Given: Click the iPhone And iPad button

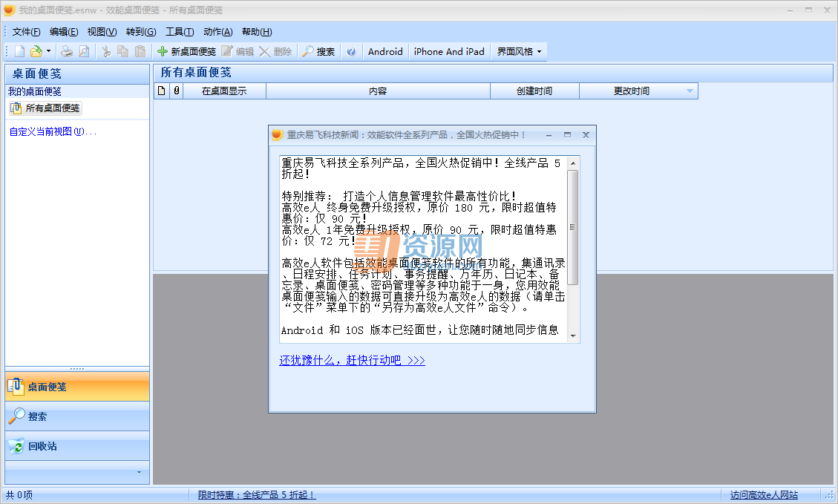Looking at the screenshot, I should pos(449,51).
